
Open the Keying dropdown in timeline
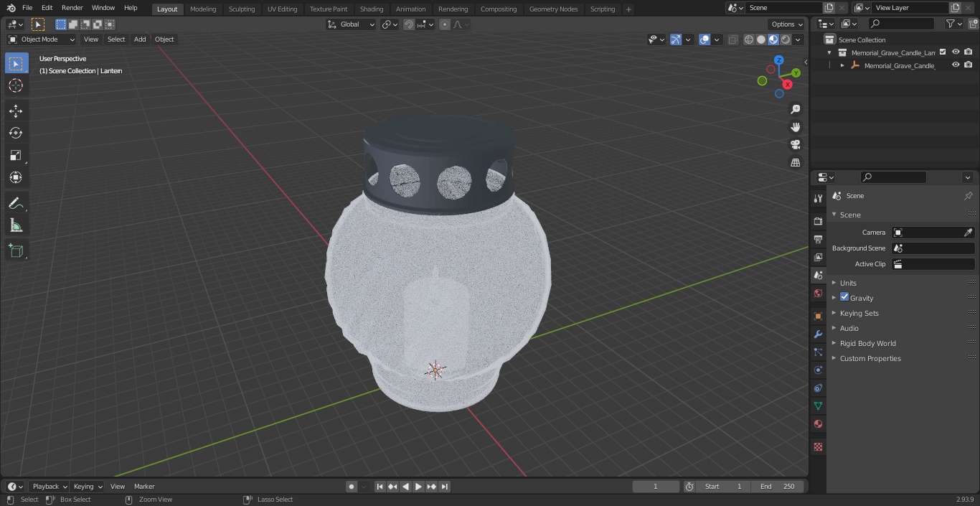pos(88,487)
